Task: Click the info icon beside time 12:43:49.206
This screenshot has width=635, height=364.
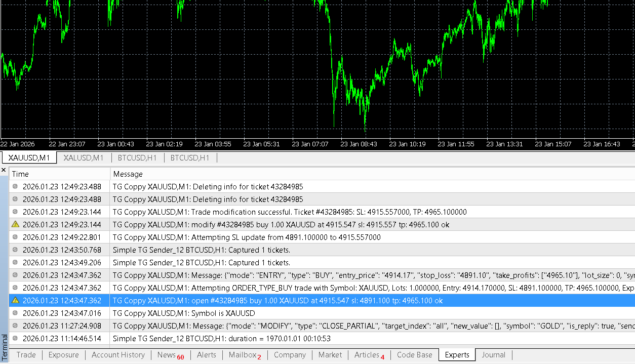Action: (15, 262)
